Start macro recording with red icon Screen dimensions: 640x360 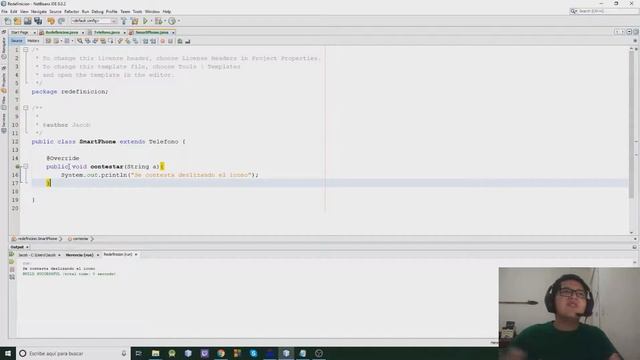point(162,41)
